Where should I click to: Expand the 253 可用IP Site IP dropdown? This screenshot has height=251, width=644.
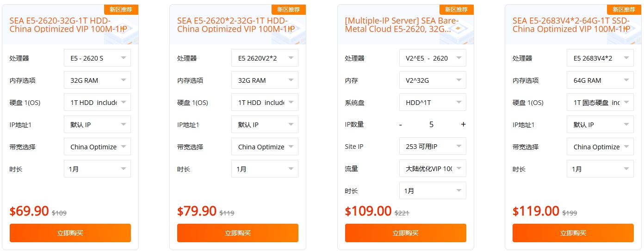(x=433, y=147)
